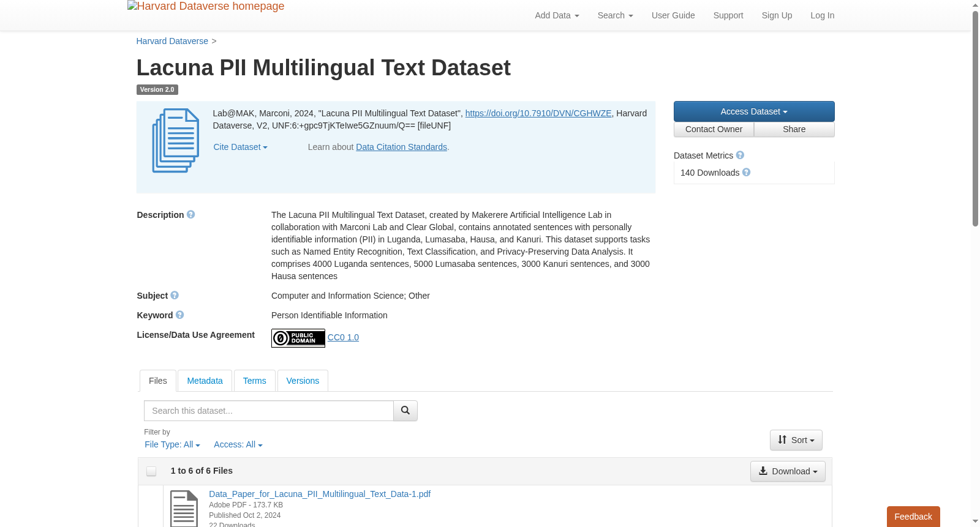
Task: Switch to the Files tab
Action: [x=158, y=381]
